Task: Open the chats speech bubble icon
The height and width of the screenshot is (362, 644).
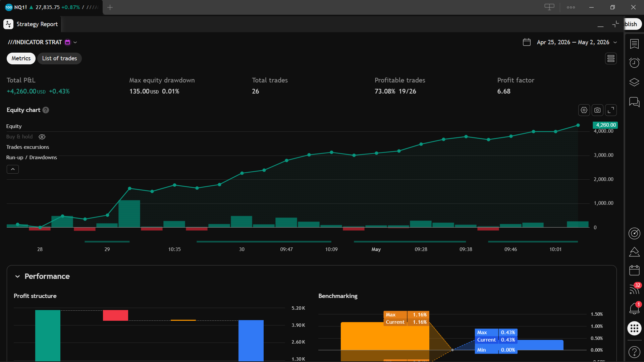Action: click(634, 102)
